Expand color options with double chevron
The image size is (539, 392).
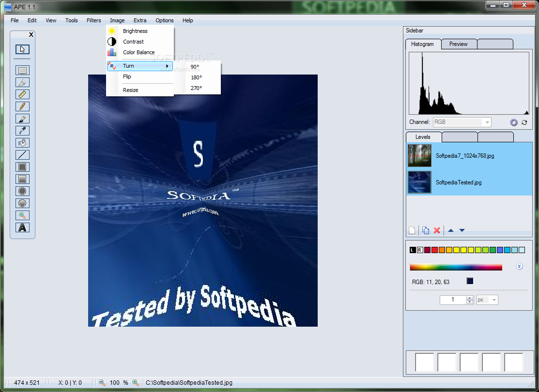[x=519, y=267]
